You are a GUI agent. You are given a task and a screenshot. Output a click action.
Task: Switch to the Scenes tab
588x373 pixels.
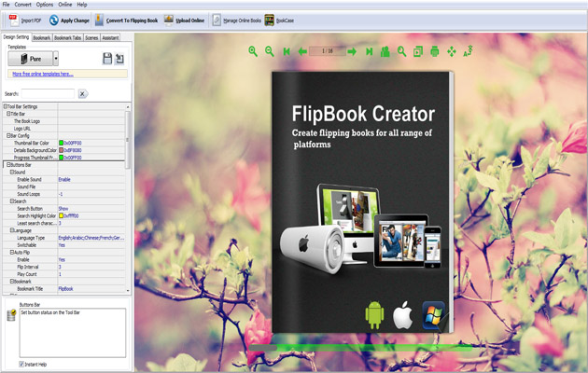tap(91, 37)
